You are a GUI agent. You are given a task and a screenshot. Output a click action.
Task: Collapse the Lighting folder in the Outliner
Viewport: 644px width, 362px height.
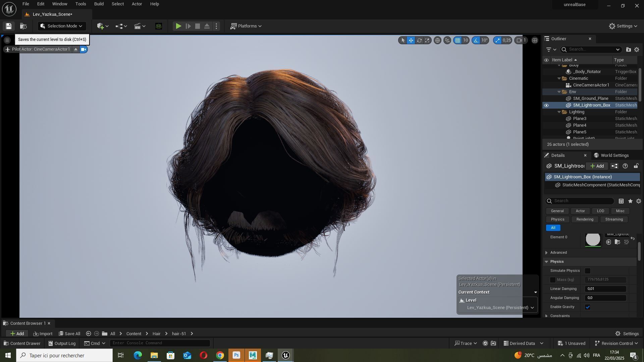pyautogui.click(x=559, y=112)
